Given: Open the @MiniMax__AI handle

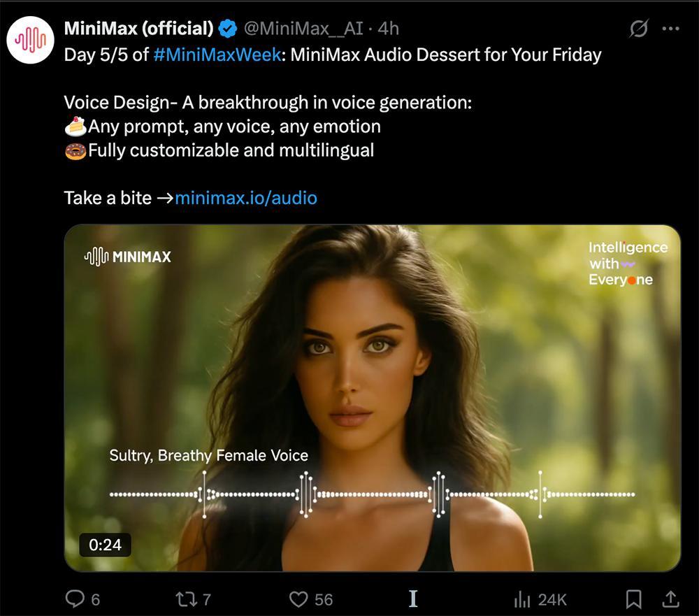Looking at the screenshot, I should click(x=305, y=29).
